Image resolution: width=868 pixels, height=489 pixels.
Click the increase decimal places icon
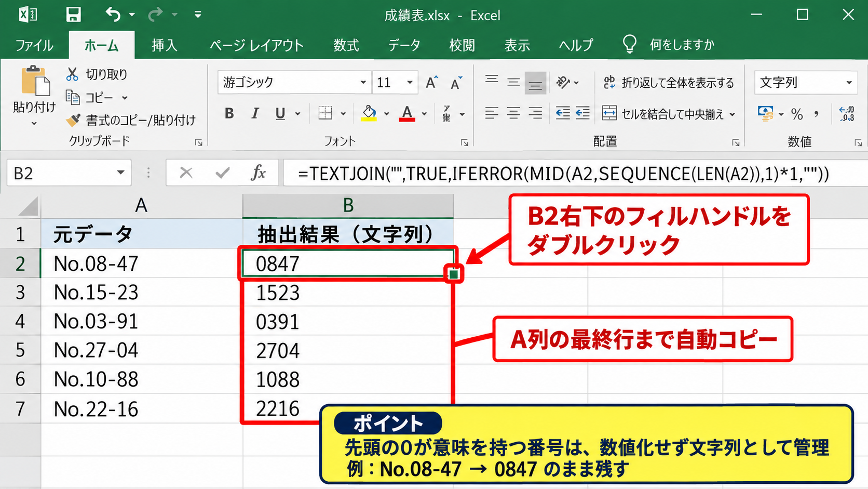point(847,113)
